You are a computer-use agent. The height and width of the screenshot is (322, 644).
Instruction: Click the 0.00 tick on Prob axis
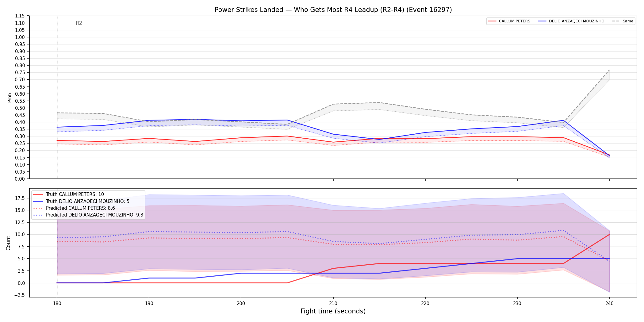[x=20, y=179]
